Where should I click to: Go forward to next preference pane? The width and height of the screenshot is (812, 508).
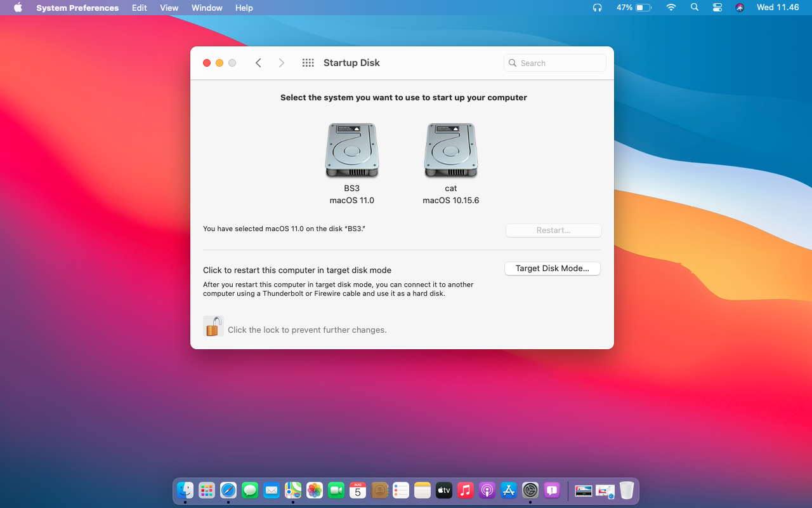coord(282,63)
